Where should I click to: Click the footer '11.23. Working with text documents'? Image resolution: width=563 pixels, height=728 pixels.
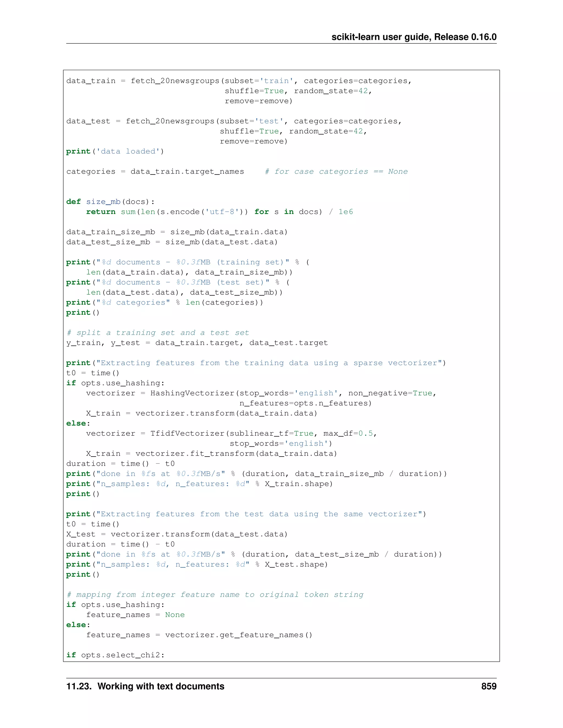coord(145,686)
